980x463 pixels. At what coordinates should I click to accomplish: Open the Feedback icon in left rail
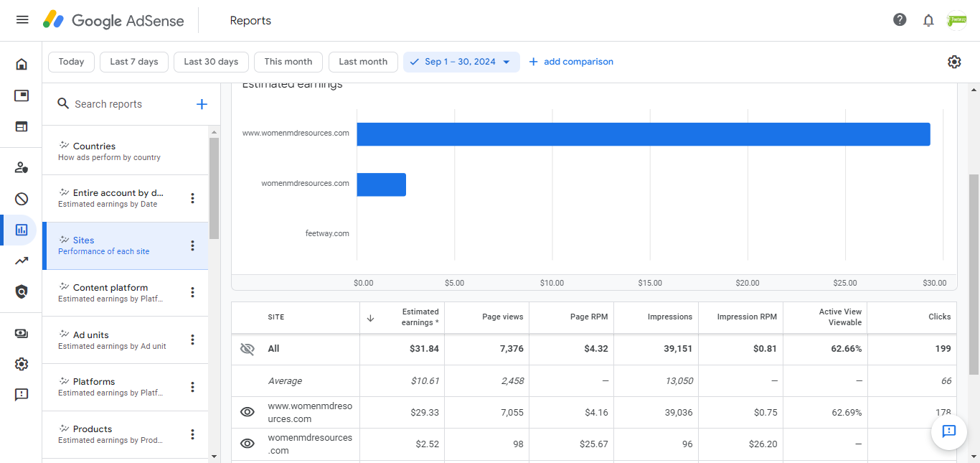pyautogui.click(x=22, y=395)
